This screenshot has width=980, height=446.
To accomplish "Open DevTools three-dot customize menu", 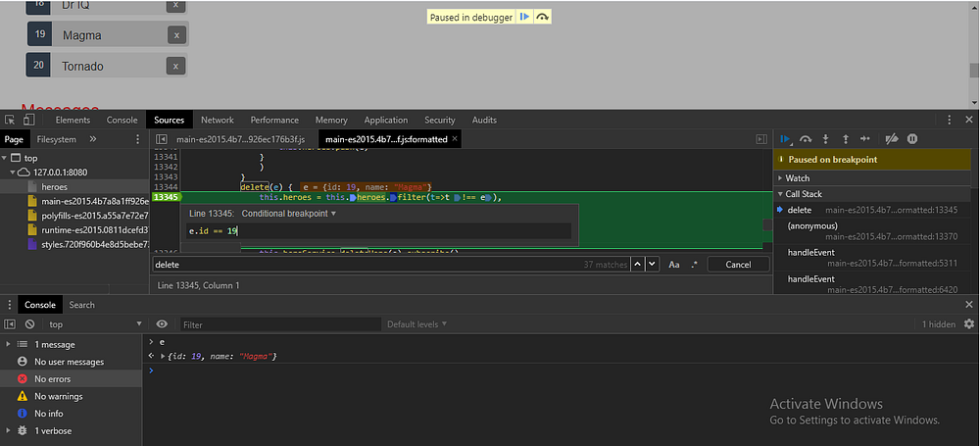I will click(950, 120).
